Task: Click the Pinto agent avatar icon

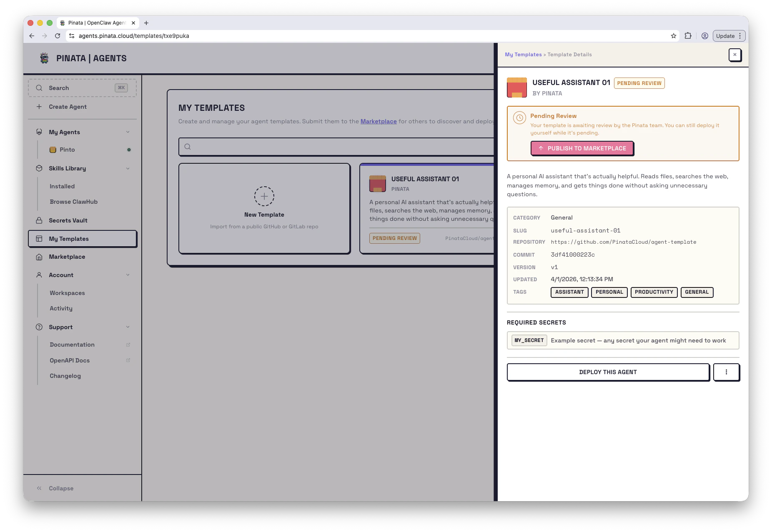Action: coord(53,150)
